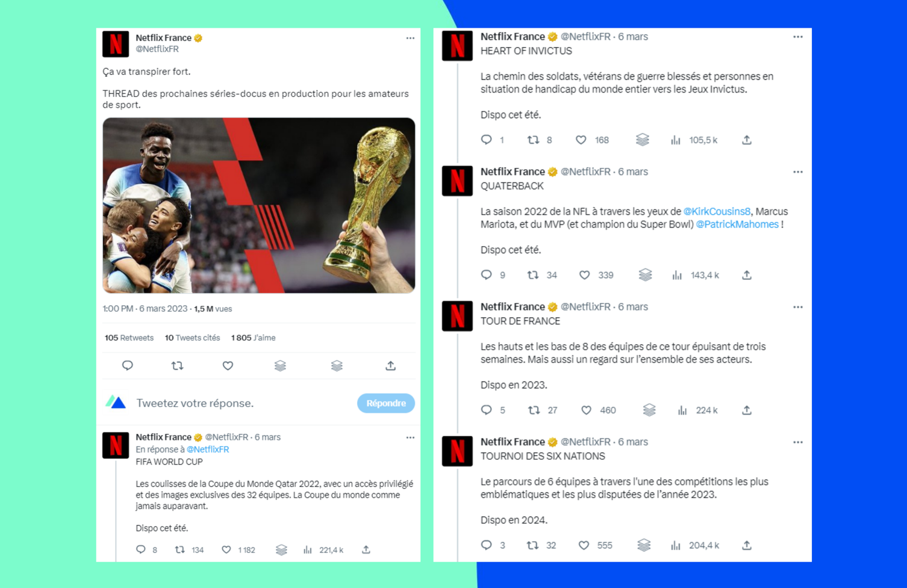
Task: Open more options on QUATERBACK tweet
Action: [x=798, y=172]
